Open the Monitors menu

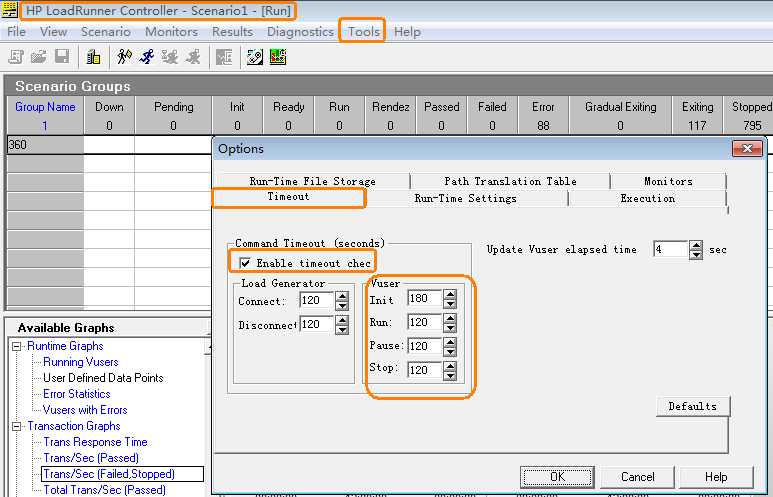tap(171, 32)
